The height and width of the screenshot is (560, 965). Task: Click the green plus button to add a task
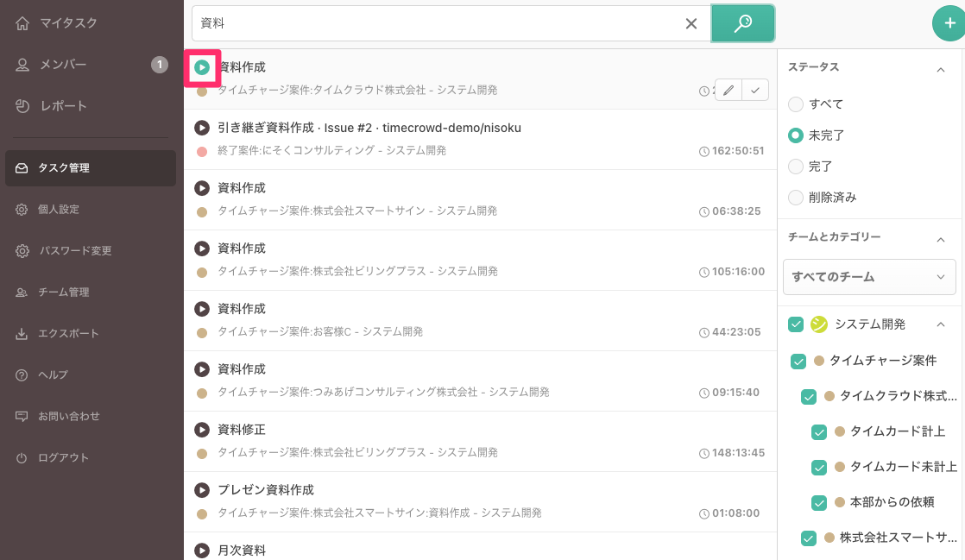pyautogui.click(x=949, y=23)
